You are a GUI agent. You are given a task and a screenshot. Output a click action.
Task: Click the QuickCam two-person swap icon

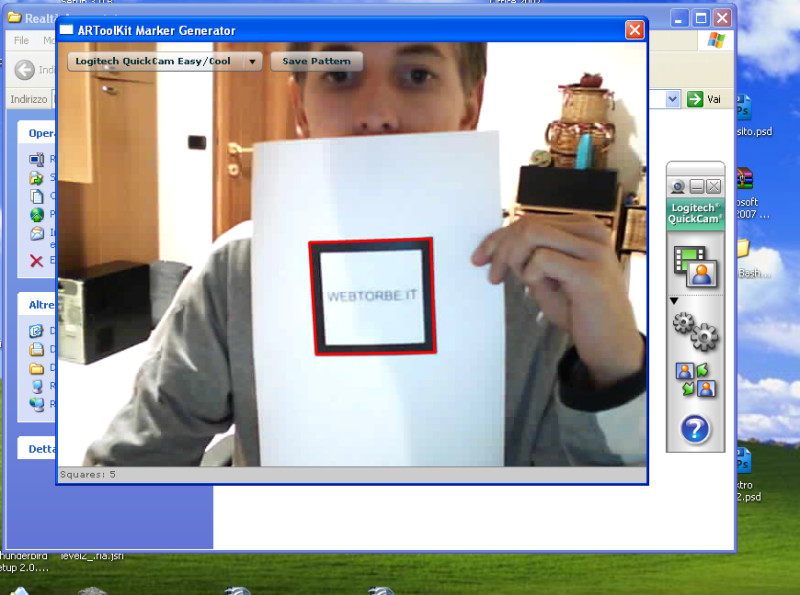[x=695, y=380]
